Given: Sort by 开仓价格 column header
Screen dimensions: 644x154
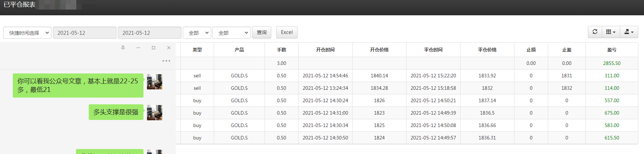Looking at the screenshot, I should (379, 50).
